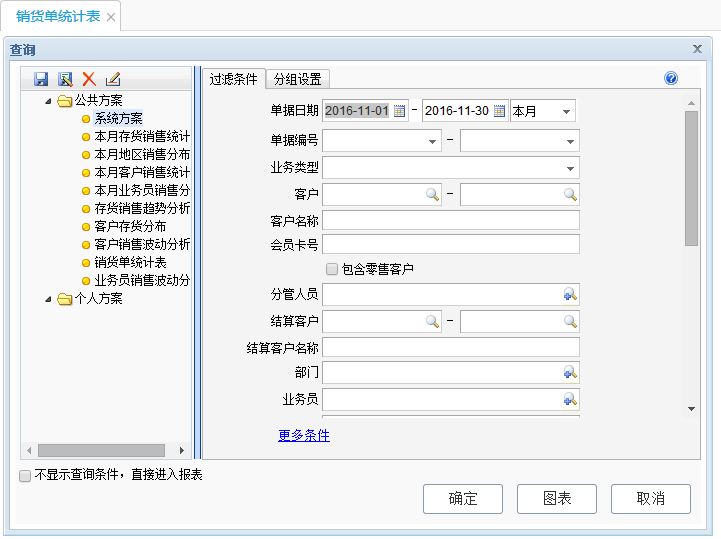Click the 更多条件 link
Viewport: 721px width, 539px height.
click(304, 436)
